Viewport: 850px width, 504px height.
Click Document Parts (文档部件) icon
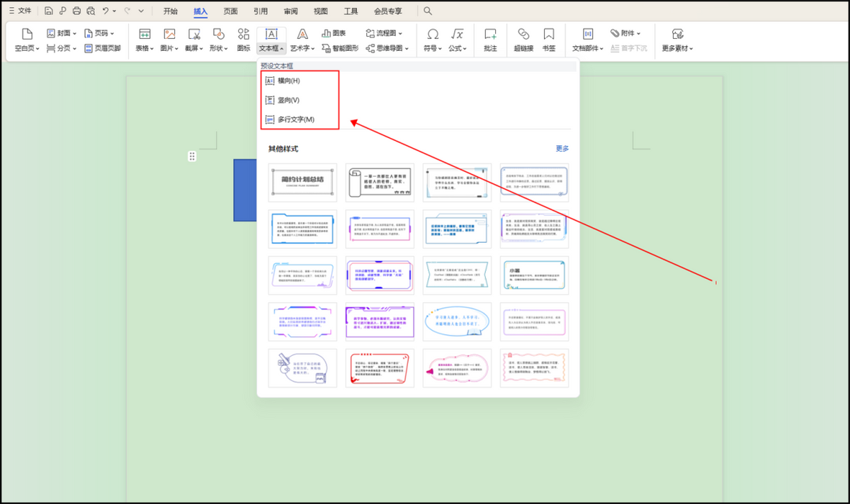click(588, 34)
